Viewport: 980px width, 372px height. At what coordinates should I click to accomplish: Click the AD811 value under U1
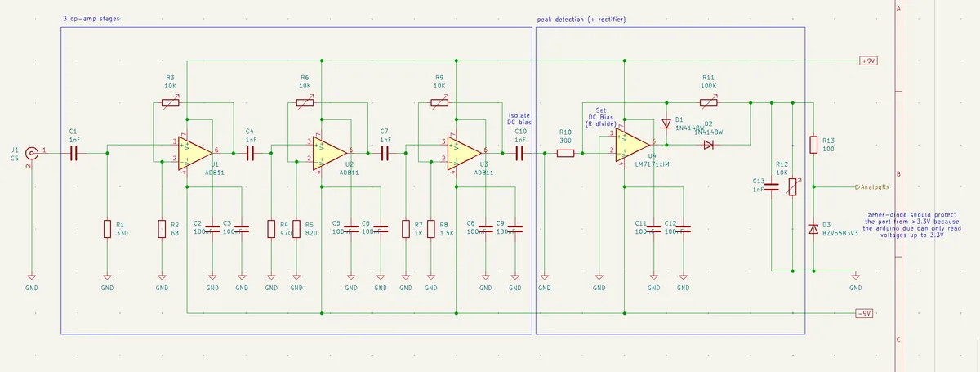[214, 173]
